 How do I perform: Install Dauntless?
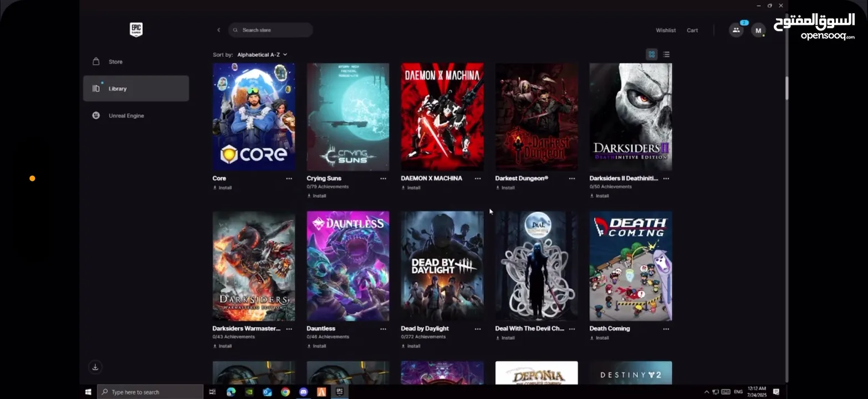(316, 346)
